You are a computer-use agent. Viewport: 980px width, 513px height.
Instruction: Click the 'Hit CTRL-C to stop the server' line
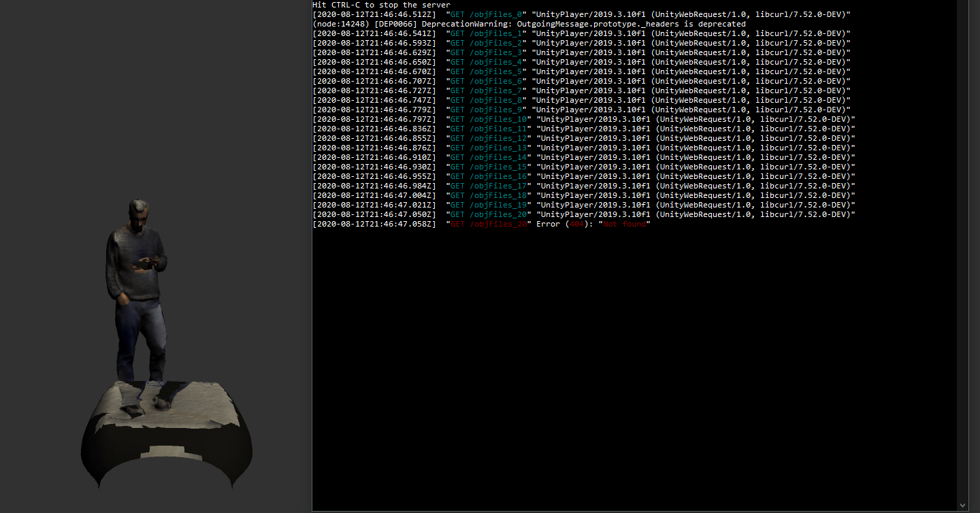pyautogui.click(x=381, y=5)
